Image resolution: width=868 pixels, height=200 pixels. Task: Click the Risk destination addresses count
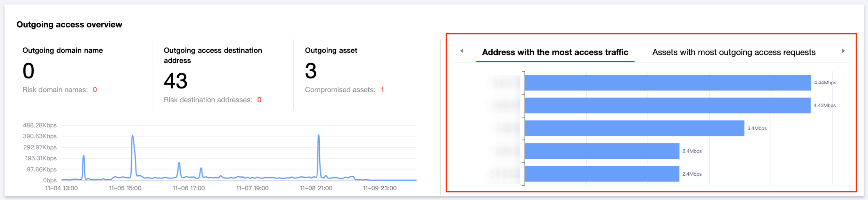click(259, 100)
